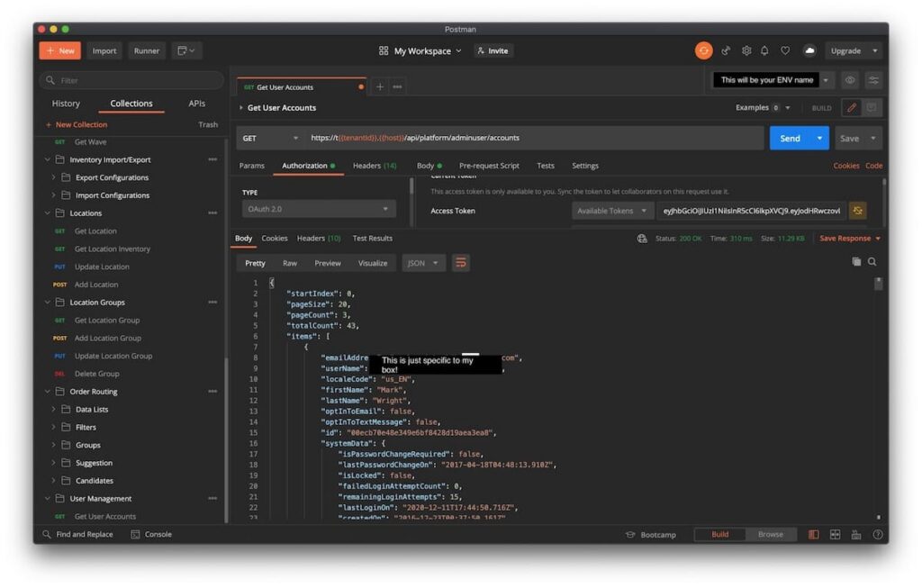The image size is (922, 588).
Task: Open help question mark icon
Action: (x=878, y=535)
